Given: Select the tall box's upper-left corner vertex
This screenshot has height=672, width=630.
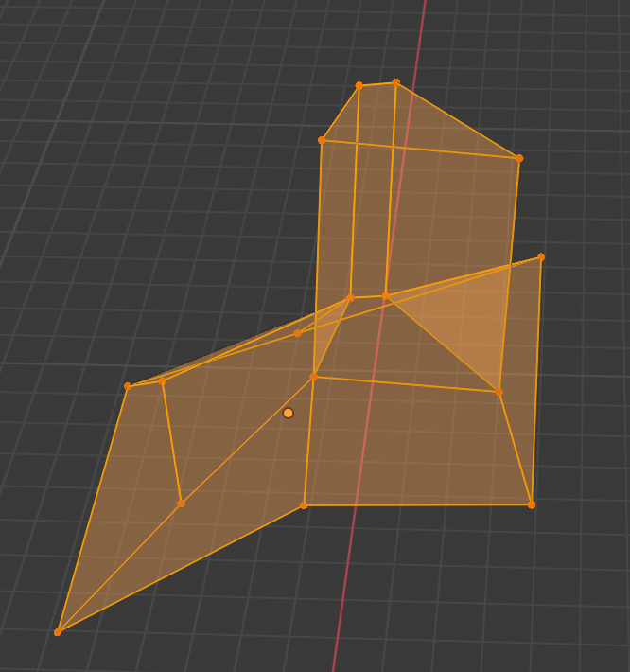Looking at the screenshot, I should (322, 140).
